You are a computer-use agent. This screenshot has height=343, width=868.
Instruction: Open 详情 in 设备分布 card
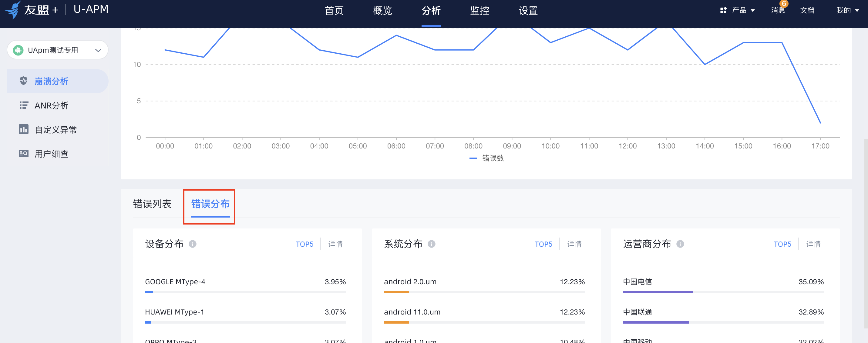pos(335,244)
